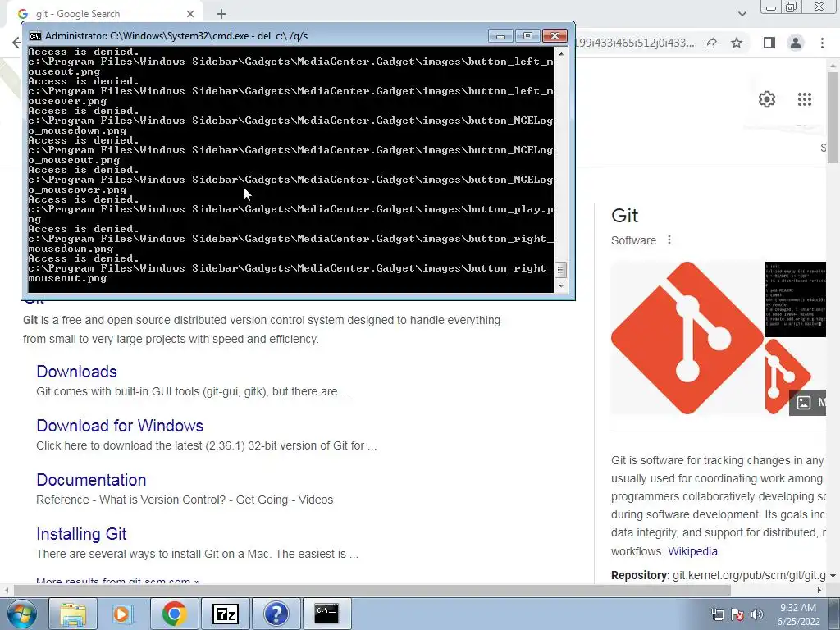
Task: Click the Git knowledge panel title
Action: (x=624, y=216)
